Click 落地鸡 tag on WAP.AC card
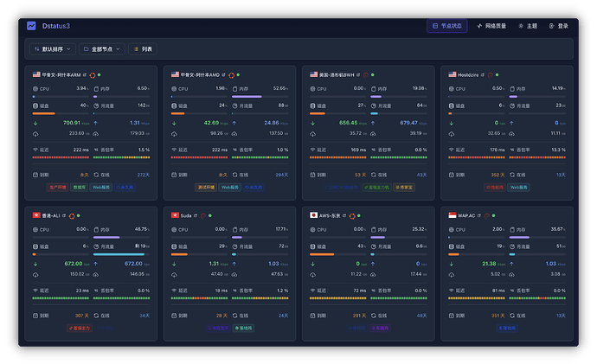 [507, 328]
